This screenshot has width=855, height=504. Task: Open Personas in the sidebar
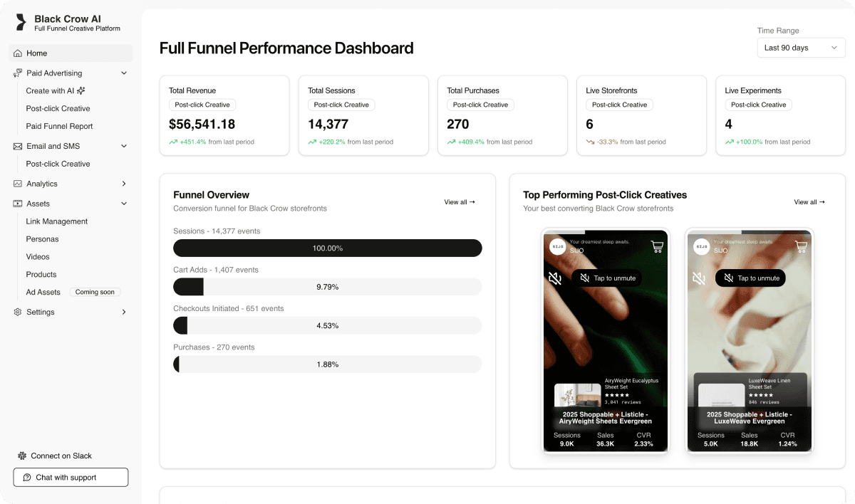(42, 239)
